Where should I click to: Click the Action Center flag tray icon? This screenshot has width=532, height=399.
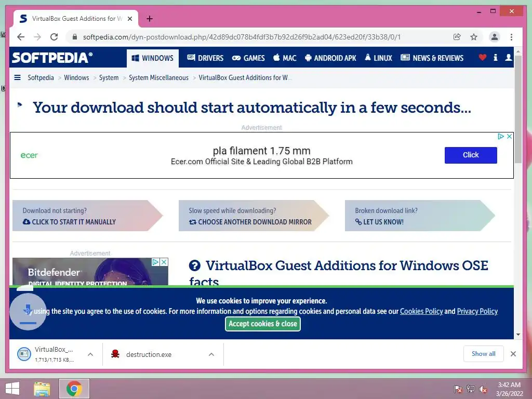(x=458, y=389)
